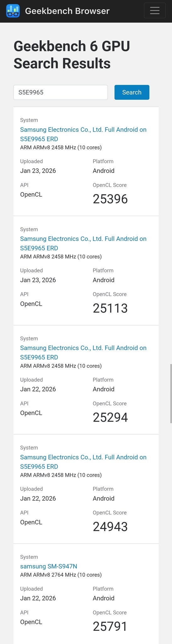
Task: Click the Geekbench 6 GPU Search Results heading
Action: pos(72,55)
